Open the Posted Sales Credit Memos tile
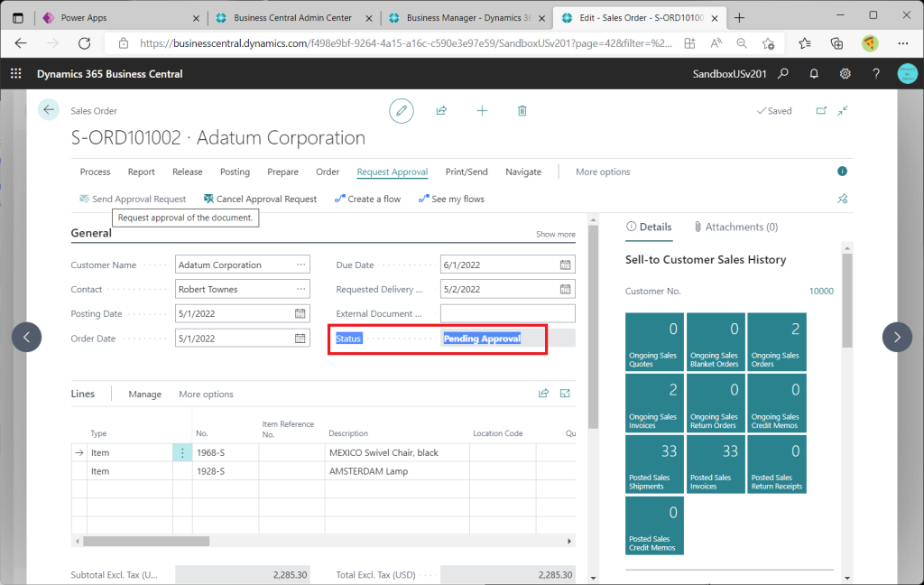The height and width of the screenshot is (585, 924). point(655,525)
